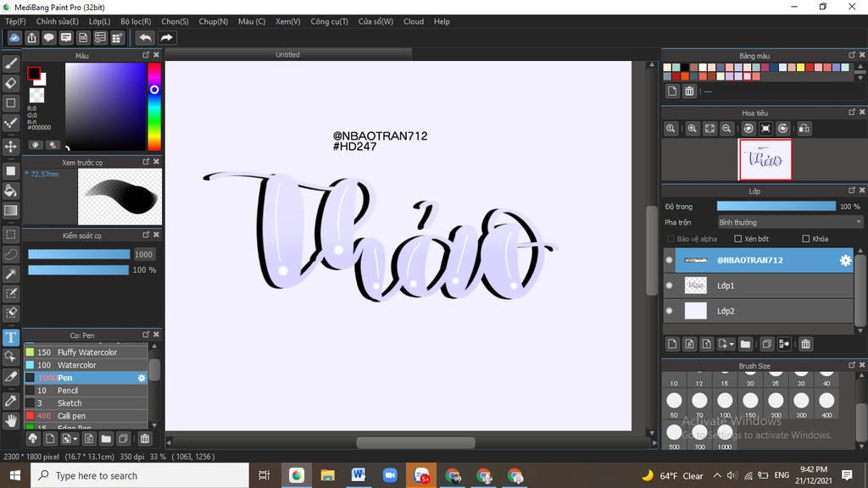This screenshot has width=868, height=488.
Task: Open the Pha trộn blend mode dropdown
Action: [x=790, y=223]
